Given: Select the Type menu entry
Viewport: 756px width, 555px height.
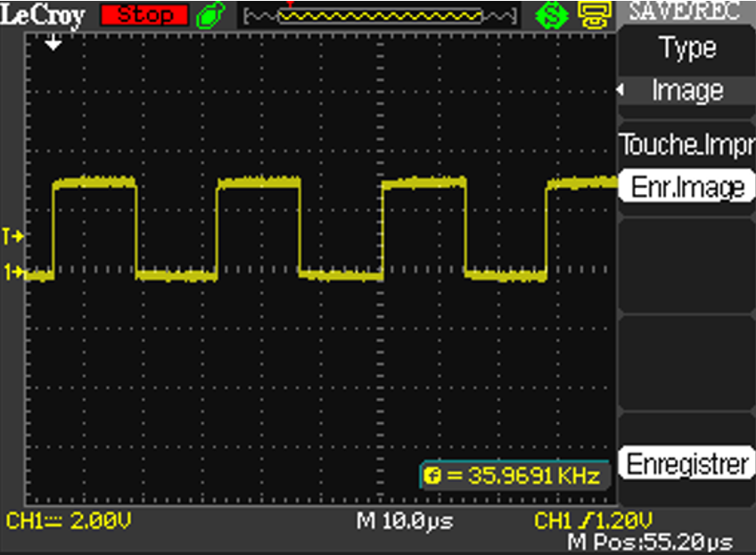Looking at the screenshot, I should [x=686, y=48].
